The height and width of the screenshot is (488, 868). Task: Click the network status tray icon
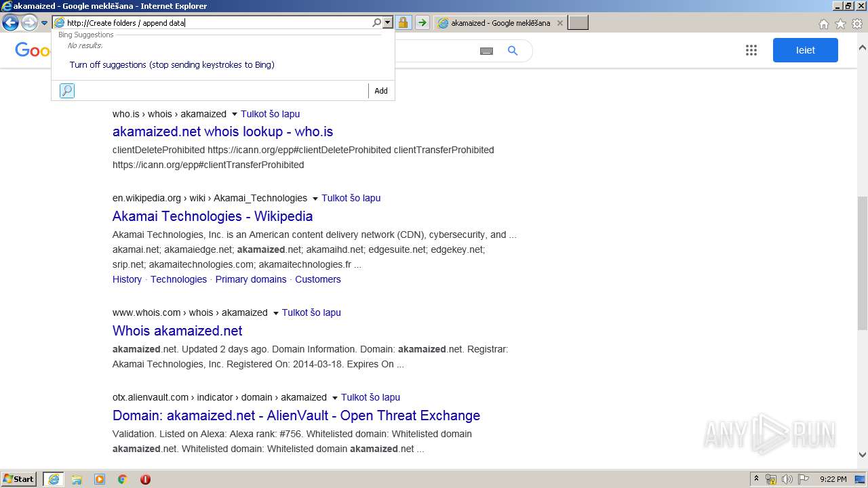771,479
